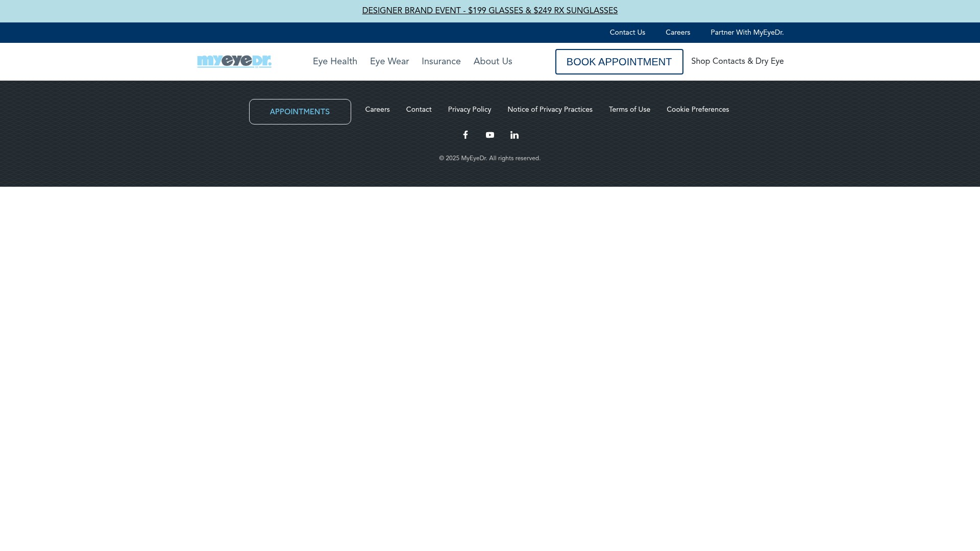Open the LinkedIn profile icon

pyautogui.click(x=514, y=135)
